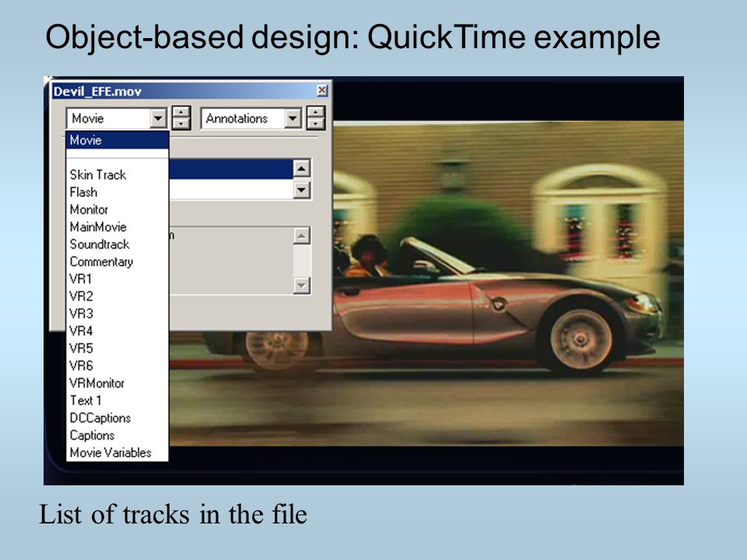Choose Skin Track from the list

tap(117, 175)
